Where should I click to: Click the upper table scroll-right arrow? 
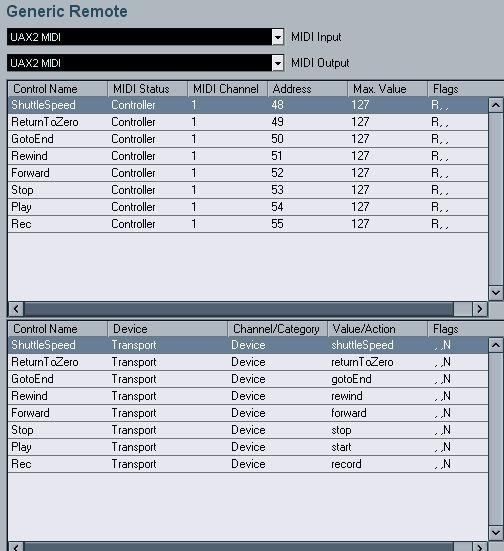tap(480, 309)
